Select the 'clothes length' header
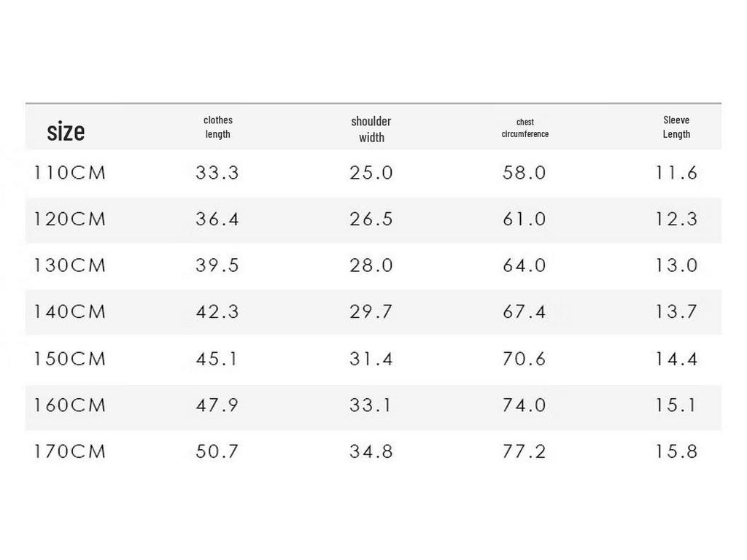The height and width of the screenshot is (560, 747). pyautogui.click(x=218, y=127)
